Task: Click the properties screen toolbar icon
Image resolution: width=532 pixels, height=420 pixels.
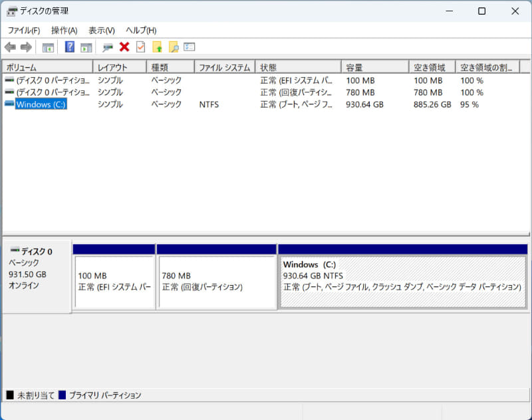Action: (107, 47)
